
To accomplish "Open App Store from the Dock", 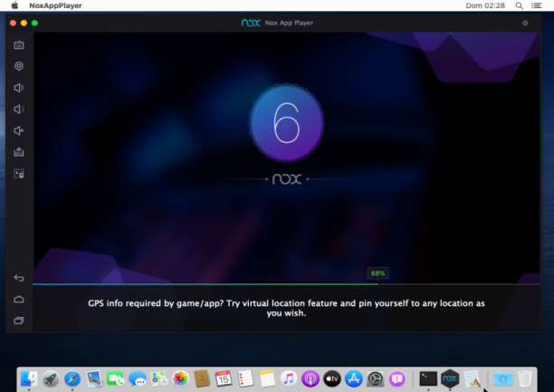I will (x=354, y=379).
